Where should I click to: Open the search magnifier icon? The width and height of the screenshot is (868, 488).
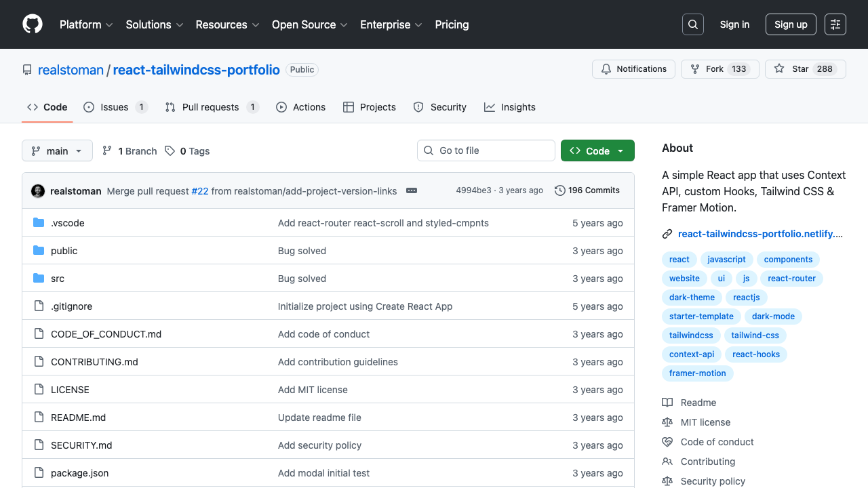(692, 24)
